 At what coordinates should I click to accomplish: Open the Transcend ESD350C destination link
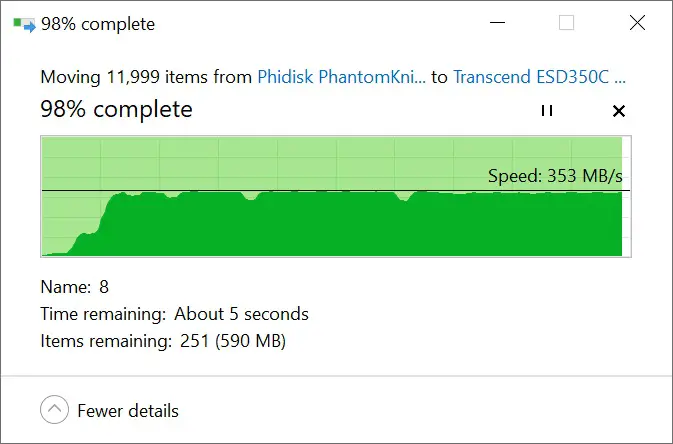click(x=540, y=77)
